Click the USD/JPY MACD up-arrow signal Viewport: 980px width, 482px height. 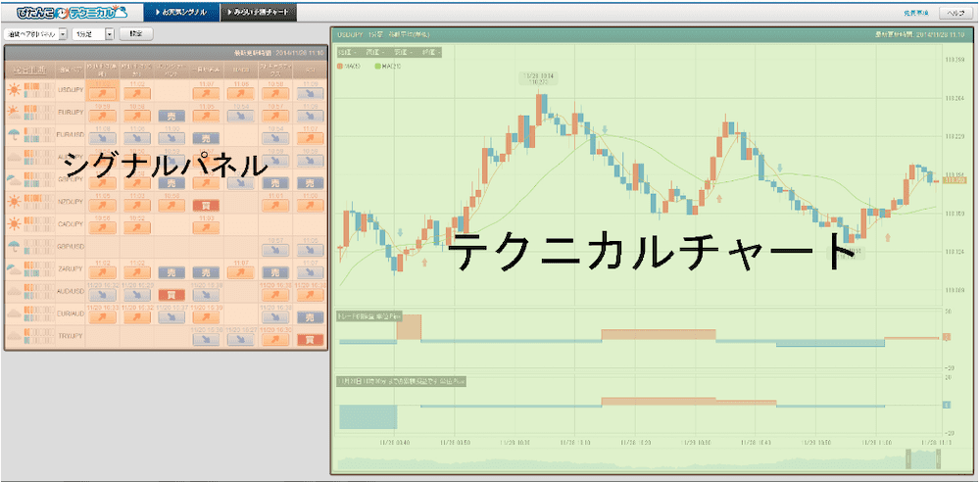point(240,94)
